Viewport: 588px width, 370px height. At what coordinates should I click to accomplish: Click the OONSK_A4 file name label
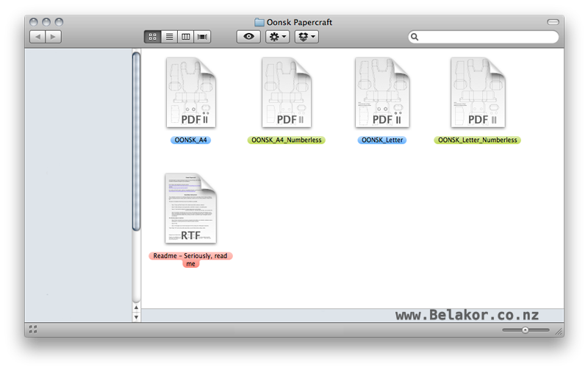[x=190, y=140]
